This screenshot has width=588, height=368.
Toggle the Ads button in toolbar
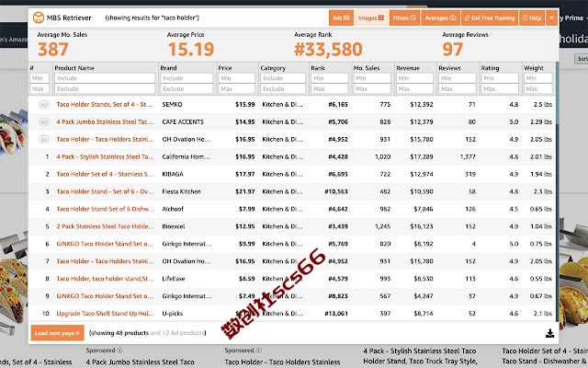pyautogui.click(x=341, y=17)
